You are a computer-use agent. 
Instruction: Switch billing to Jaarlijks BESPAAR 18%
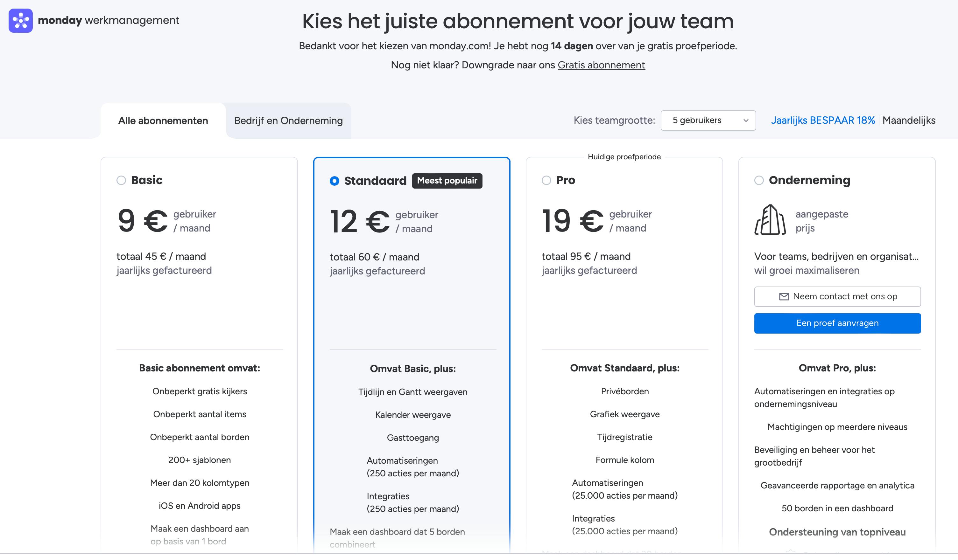[x=823, y=121]
